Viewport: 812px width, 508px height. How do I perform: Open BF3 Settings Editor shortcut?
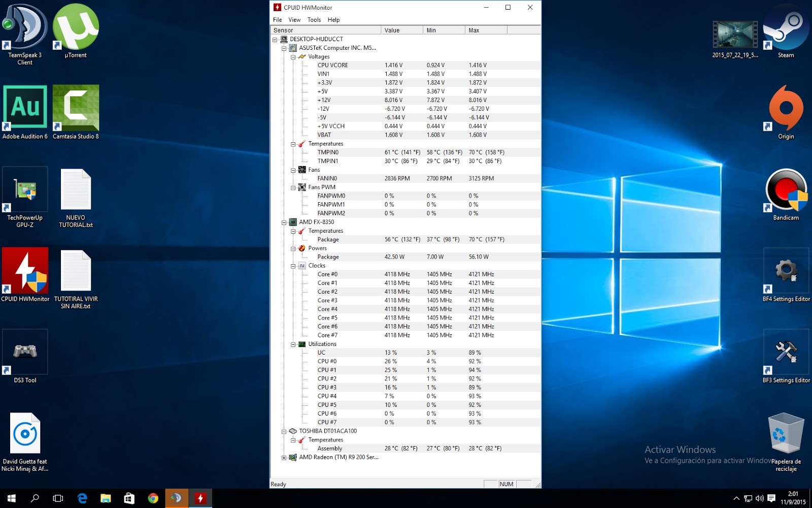(786, 356)
